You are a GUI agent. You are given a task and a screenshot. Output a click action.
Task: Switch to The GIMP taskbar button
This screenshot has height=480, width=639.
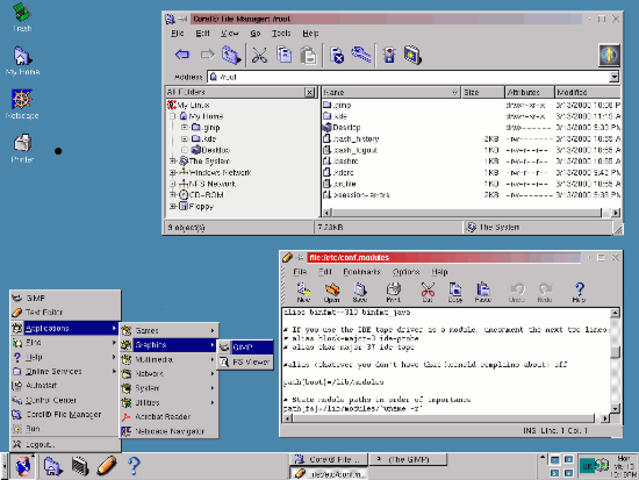[408, 460]
